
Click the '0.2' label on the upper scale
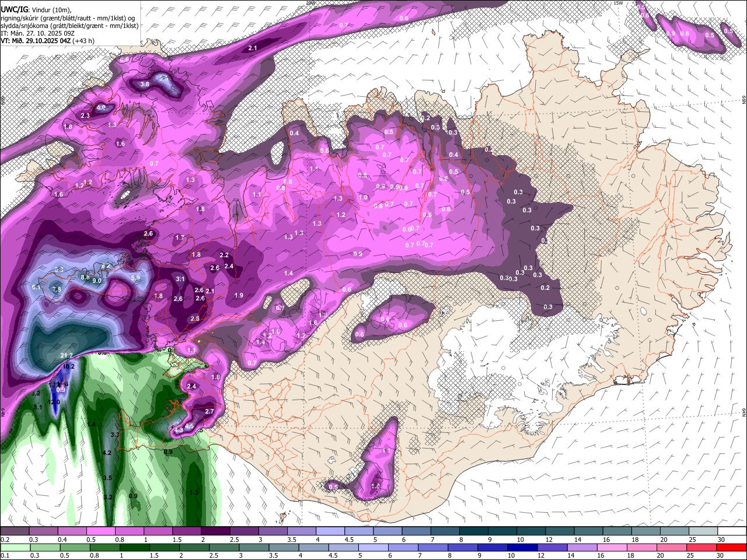coord(5,540)
